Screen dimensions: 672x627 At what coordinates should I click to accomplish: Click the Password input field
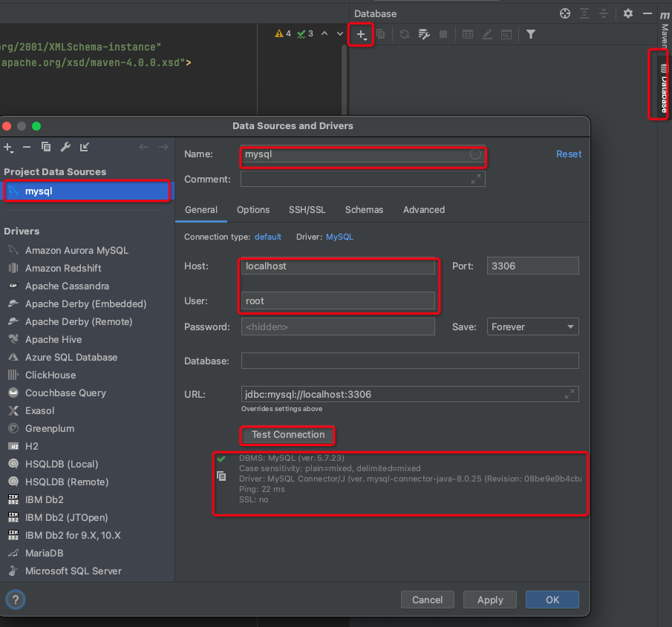pyautogui.click(x=338, y=326)
